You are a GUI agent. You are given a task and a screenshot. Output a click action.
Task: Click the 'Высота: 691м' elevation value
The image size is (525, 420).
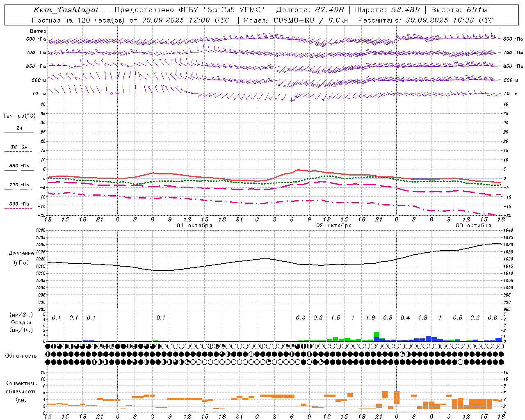[x=459, y=10]
